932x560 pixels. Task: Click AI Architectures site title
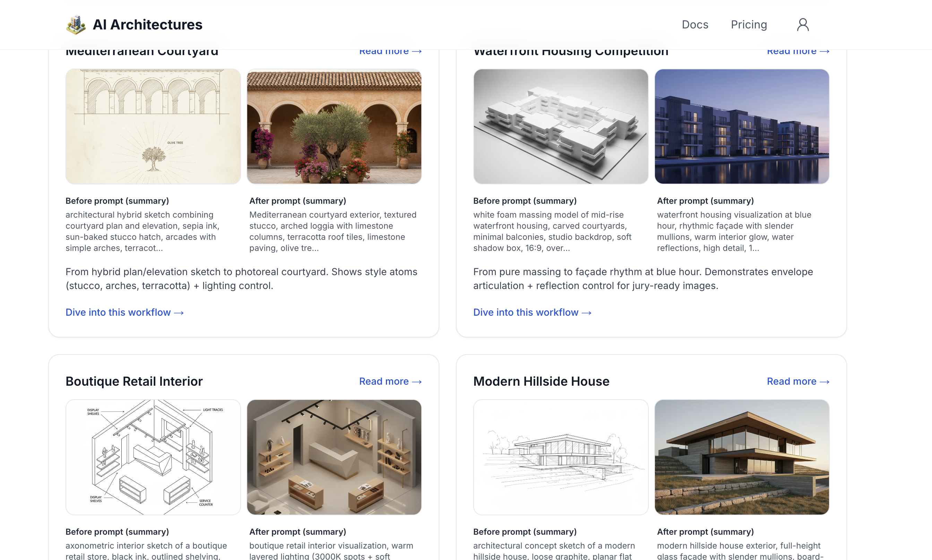pos(147,25)
